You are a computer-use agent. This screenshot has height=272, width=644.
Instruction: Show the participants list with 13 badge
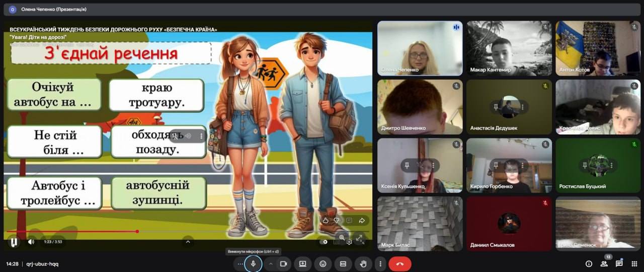(604, 263)
